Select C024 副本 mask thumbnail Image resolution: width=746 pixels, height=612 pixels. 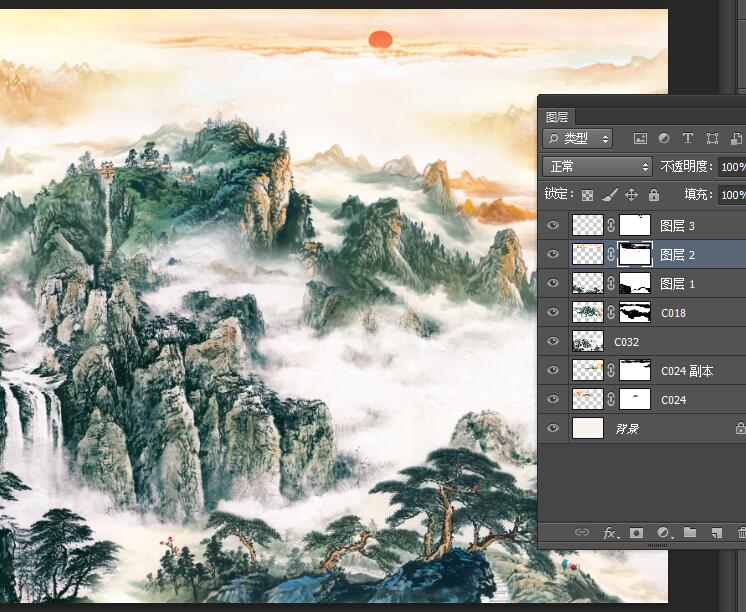pos(635,370)
